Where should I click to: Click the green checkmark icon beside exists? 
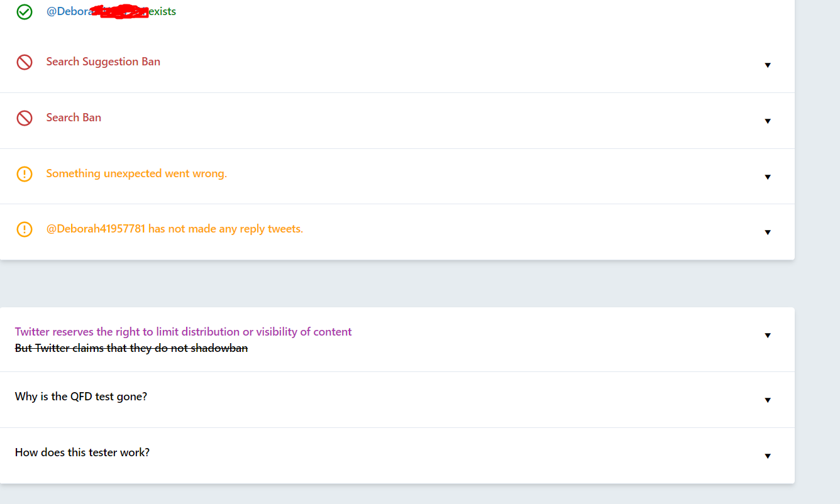[25, 11]
